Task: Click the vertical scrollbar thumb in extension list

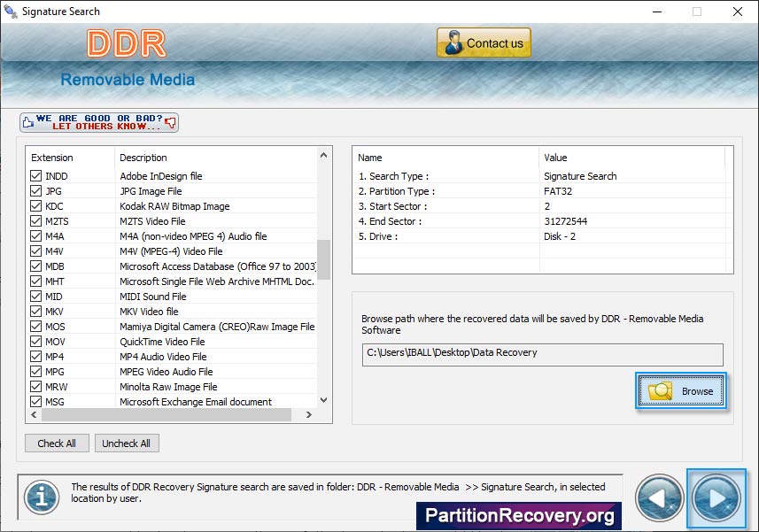Action: click(x=324, y=259)
